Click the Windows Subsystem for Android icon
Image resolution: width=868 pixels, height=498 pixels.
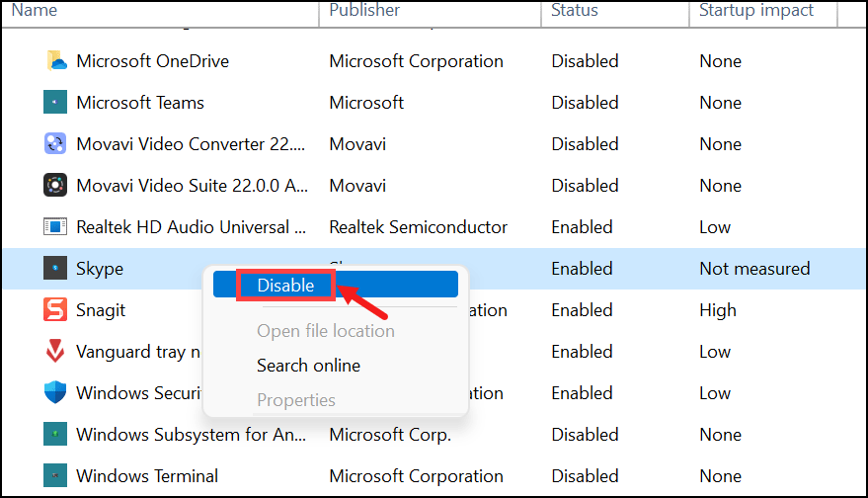point(55,435)
